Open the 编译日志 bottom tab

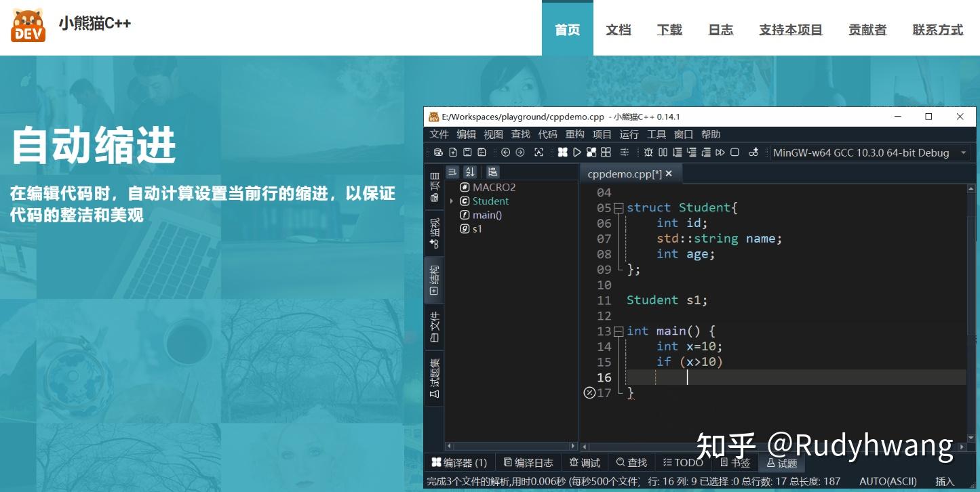[528, 463]
